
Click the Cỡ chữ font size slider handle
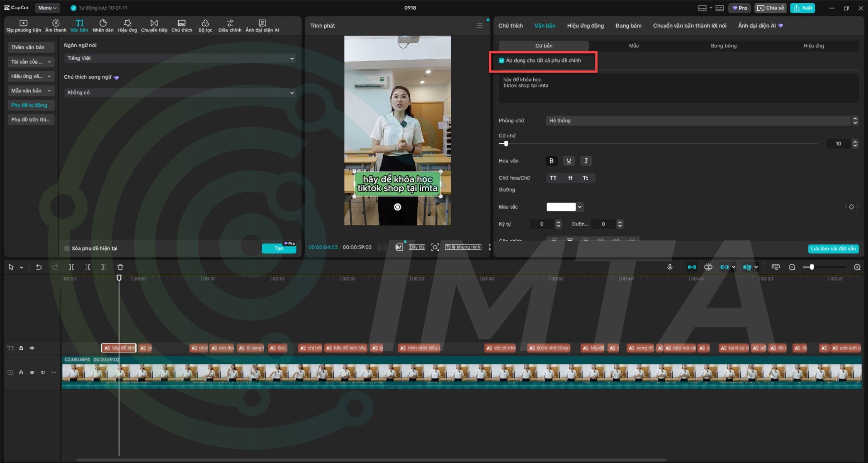pos(506,144)
